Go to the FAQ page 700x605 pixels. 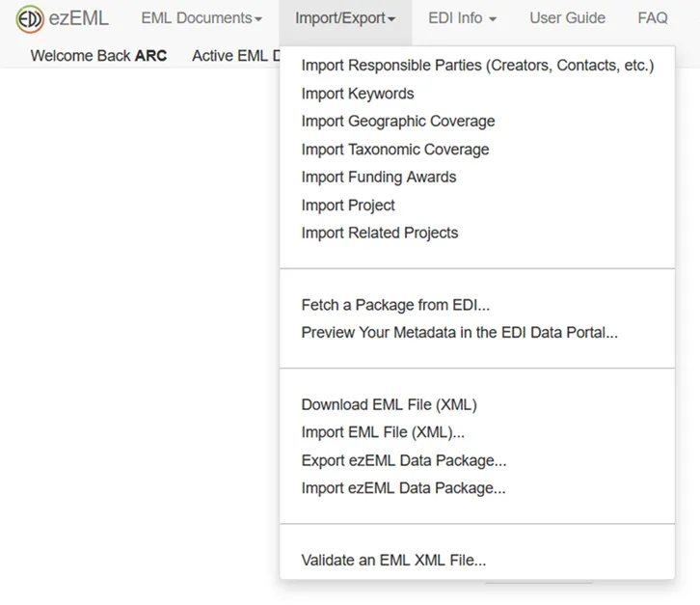click(653, 18)
